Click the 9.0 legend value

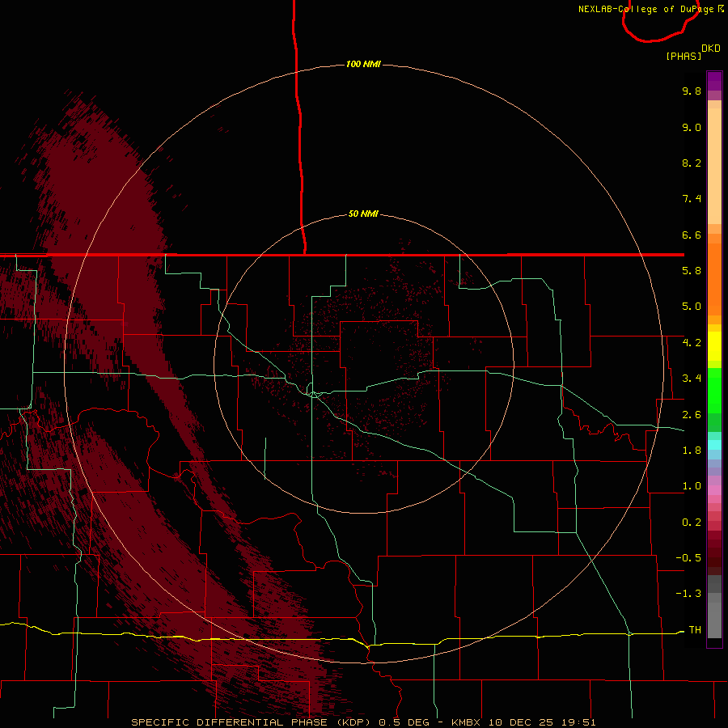692,127
